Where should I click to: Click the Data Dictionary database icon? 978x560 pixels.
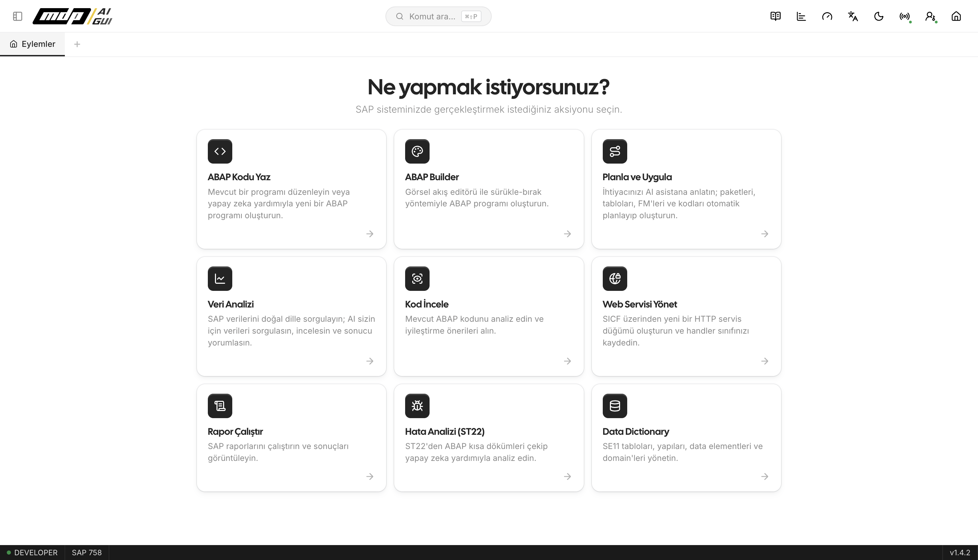click(x=615, y=406)
